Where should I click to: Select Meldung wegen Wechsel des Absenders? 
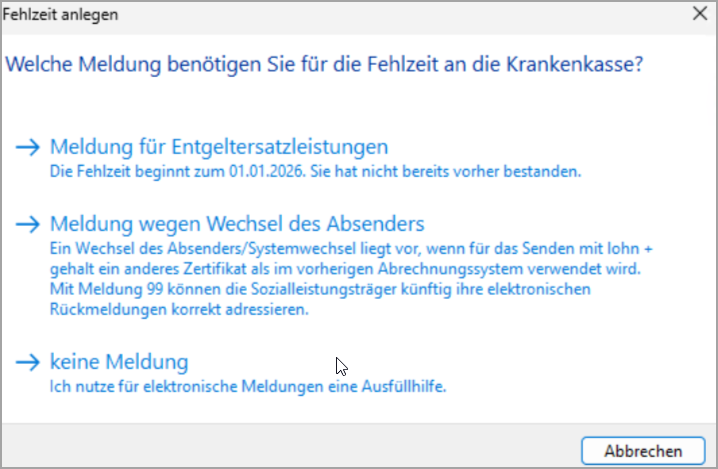tap(237, 223)
